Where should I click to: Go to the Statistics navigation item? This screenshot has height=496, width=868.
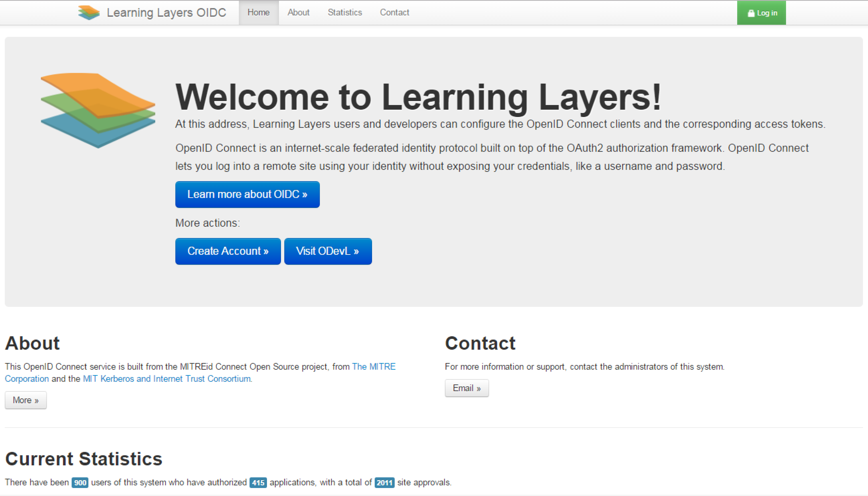coord(344,13)
